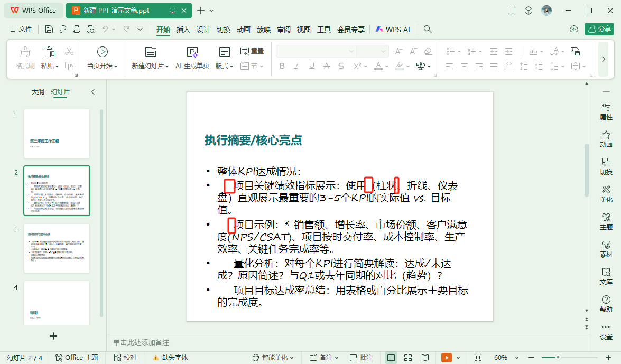
Task: Switch to the 插入 ribbon tab
Action: point(183,30)
